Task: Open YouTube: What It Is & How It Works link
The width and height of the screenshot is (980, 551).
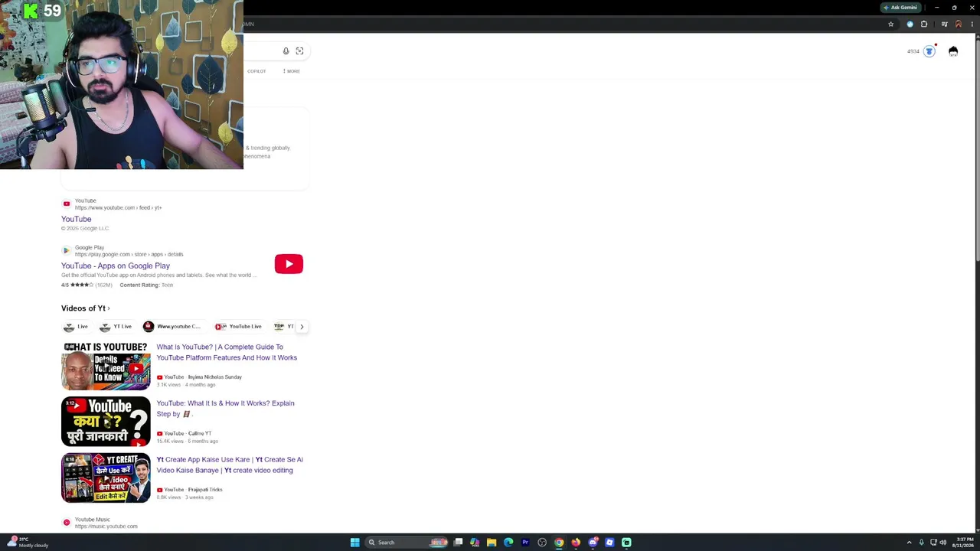Action: 226,409
